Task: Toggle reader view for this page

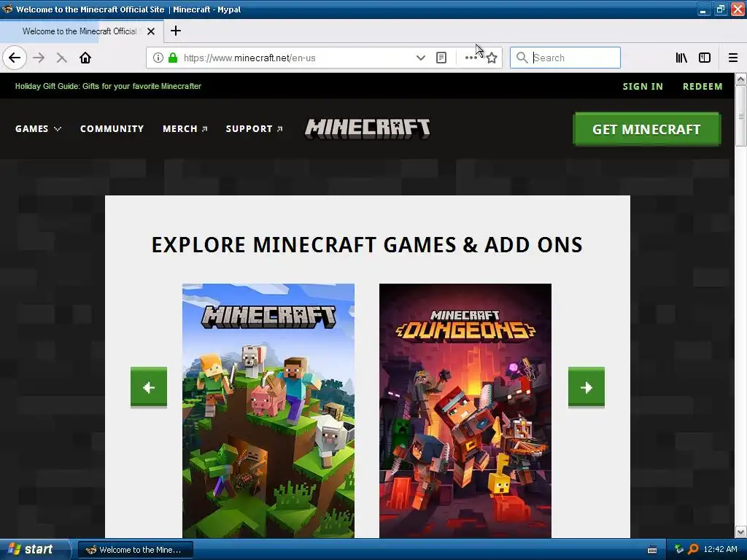Action: point(441,58)
